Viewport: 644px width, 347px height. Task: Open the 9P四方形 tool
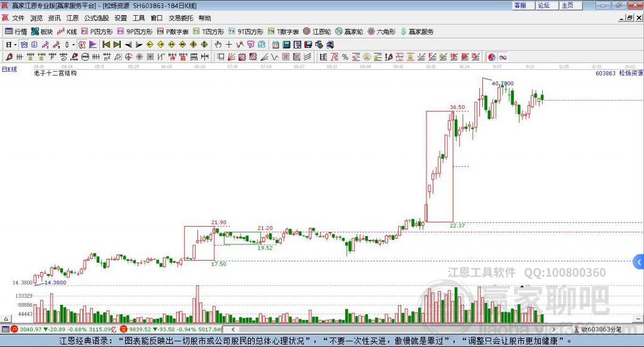135,31
